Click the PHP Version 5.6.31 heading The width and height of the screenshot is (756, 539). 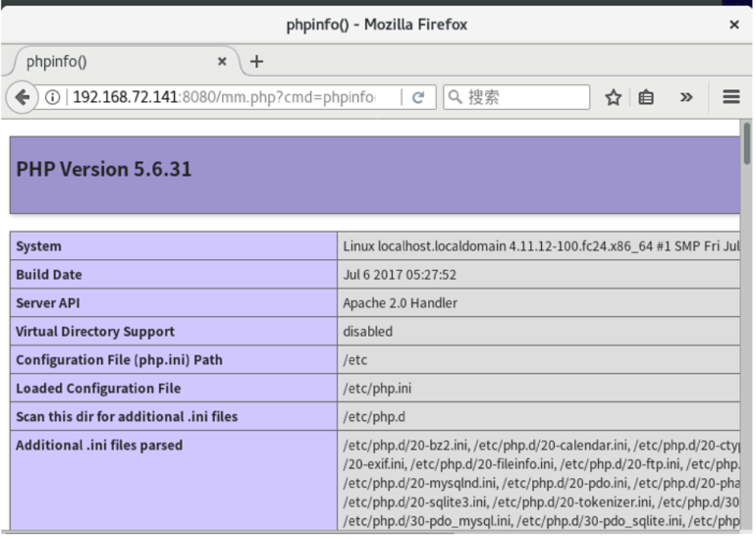coord(104,169)
